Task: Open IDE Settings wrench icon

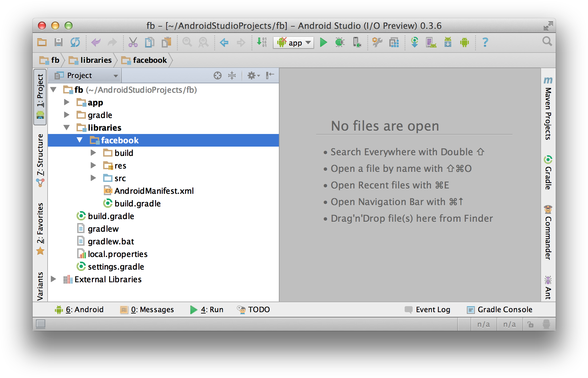Action: 377,42
